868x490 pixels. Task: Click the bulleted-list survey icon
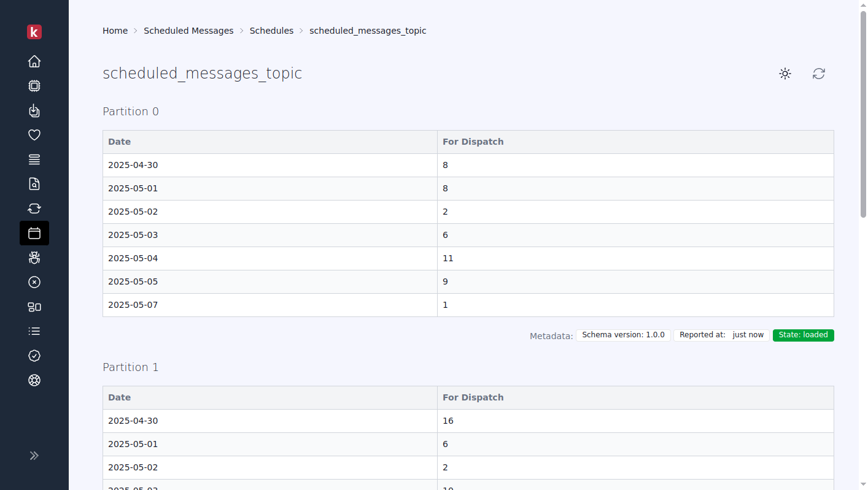(x=34, y=331)
